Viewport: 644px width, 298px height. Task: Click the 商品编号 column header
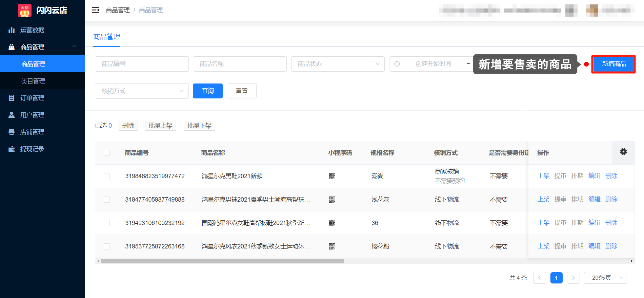[x=137, y=153]
